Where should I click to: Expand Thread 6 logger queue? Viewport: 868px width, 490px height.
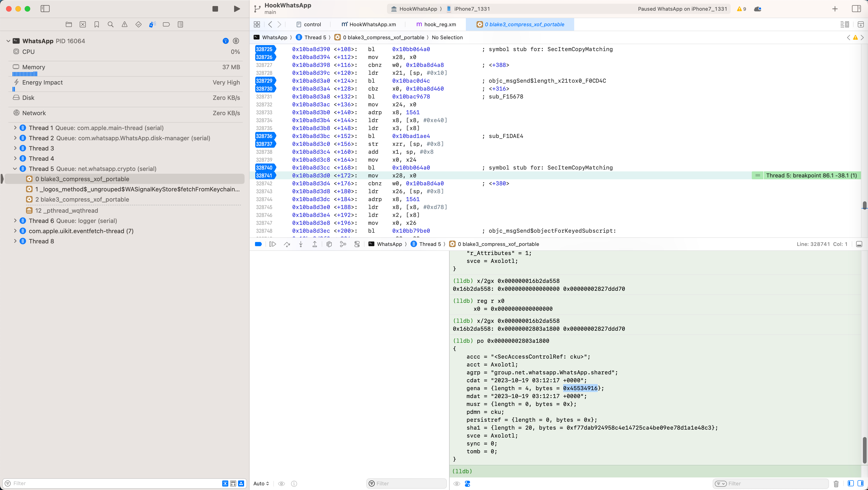(x=15, y=221)
